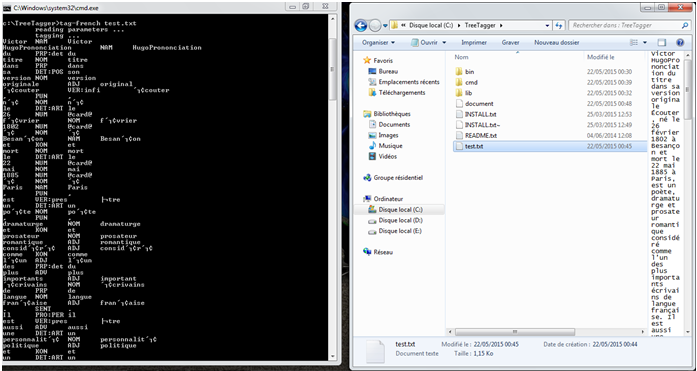This screenshot has height=371, width=697.
Task: Open the Vidéos library
Action: tap(383, 156)
